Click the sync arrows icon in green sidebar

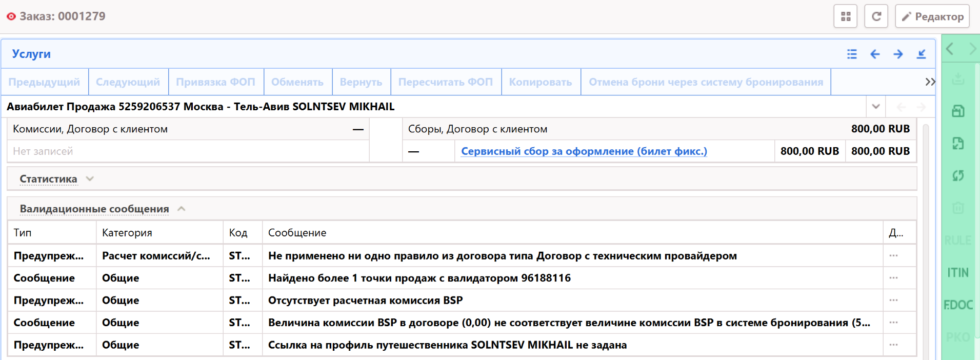click(958, 176)
